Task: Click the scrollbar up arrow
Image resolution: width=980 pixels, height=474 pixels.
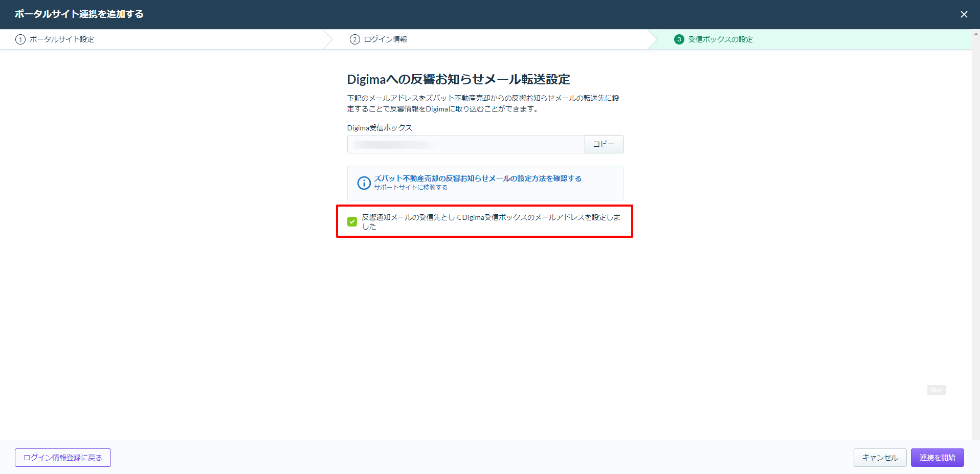Action: click(975, 34)
